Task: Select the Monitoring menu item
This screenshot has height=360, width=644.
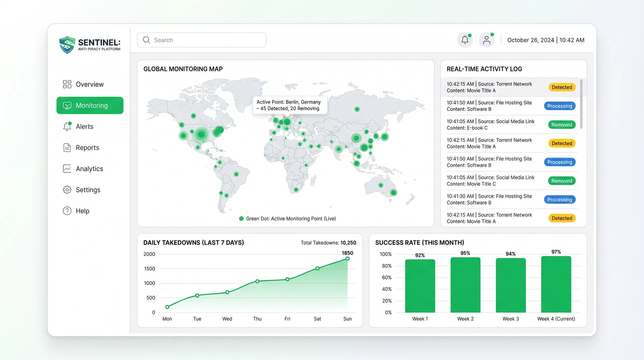Action: click(90, 105)
